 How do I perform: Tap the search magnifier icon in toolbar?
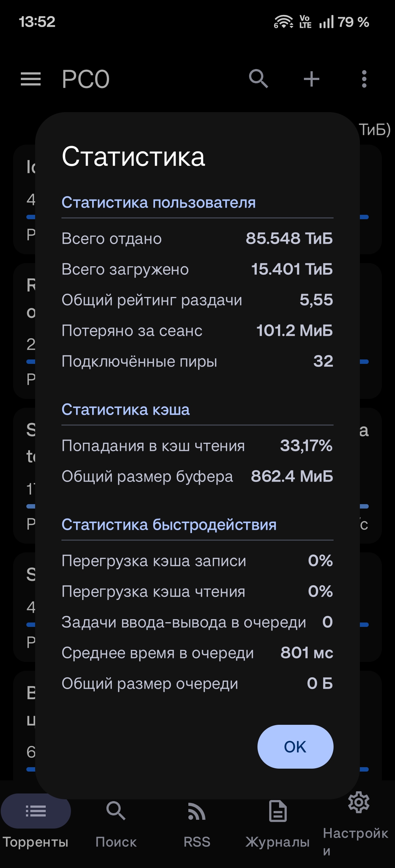click(259, 79)
